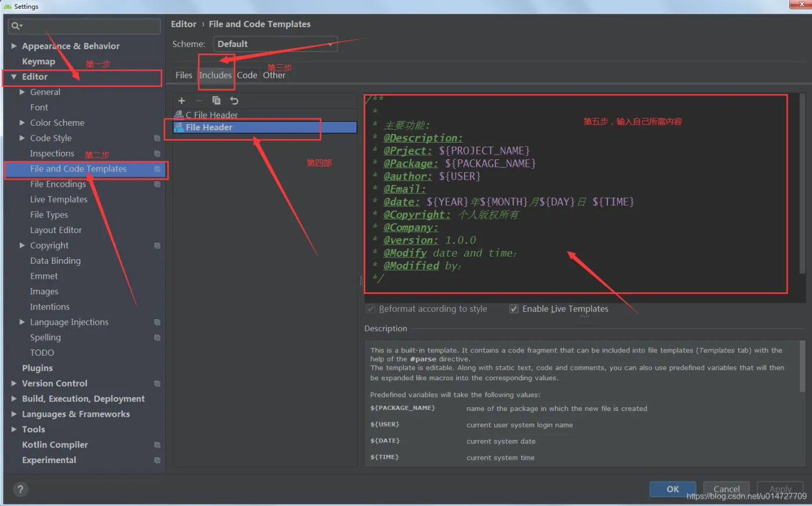Expand the Code Style node arrow
Viewport: 812px width, 506px height.
22,138
